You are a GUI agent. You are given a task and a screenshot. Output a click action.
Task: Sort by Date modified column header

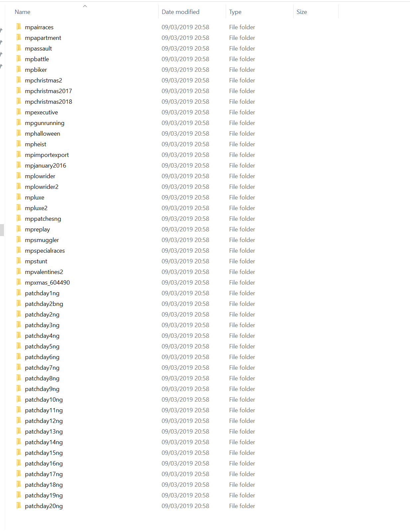(x=192, y=12)
